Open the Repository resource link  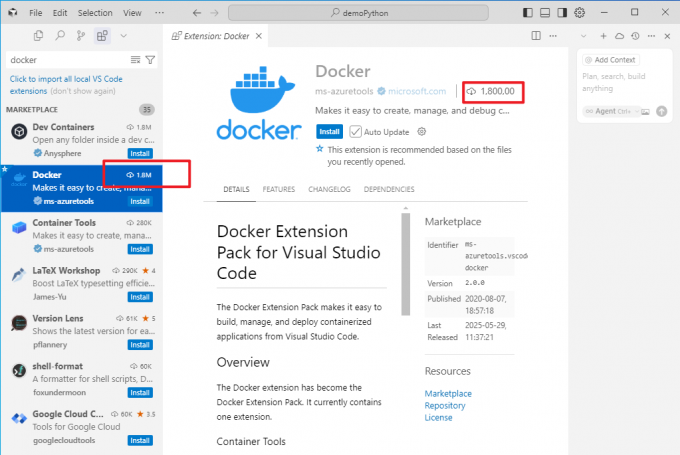pos(445,406)
